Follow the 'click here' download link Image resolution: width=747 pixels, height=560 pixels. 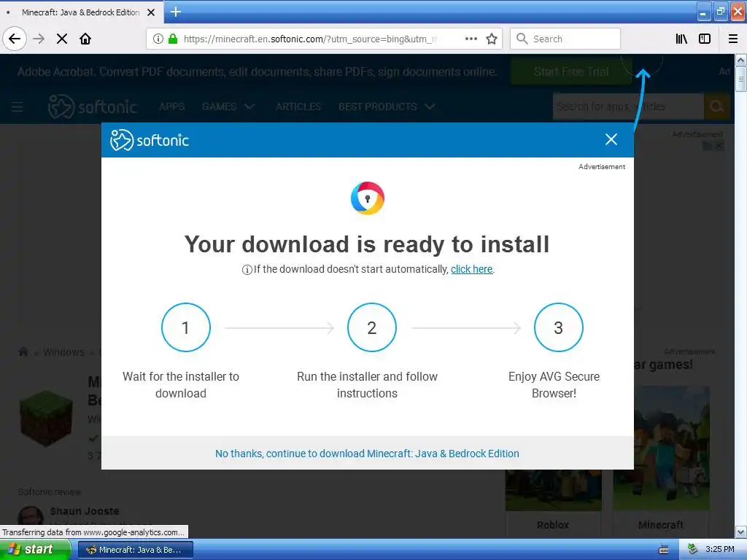pos(472,269)
